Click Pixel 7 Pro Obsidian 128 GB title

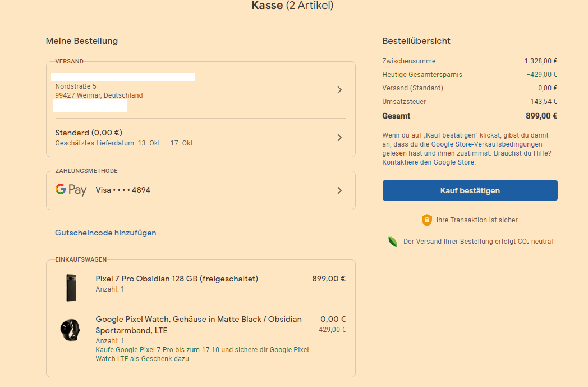[x=177, y=279]
